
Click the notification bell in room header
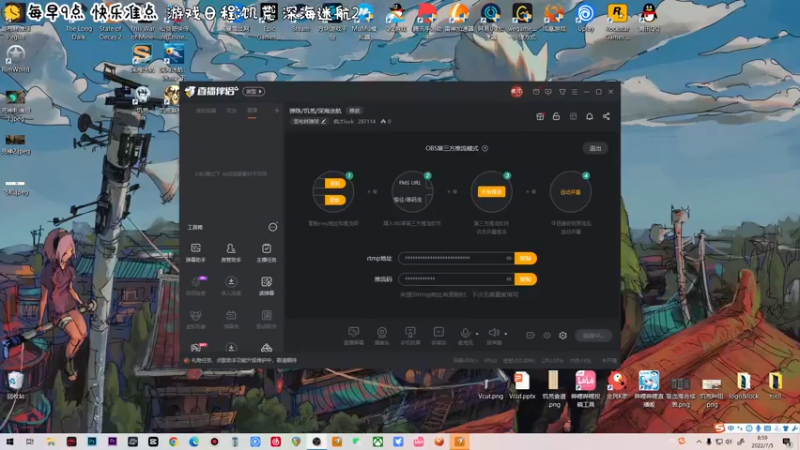tap(589, 116)
